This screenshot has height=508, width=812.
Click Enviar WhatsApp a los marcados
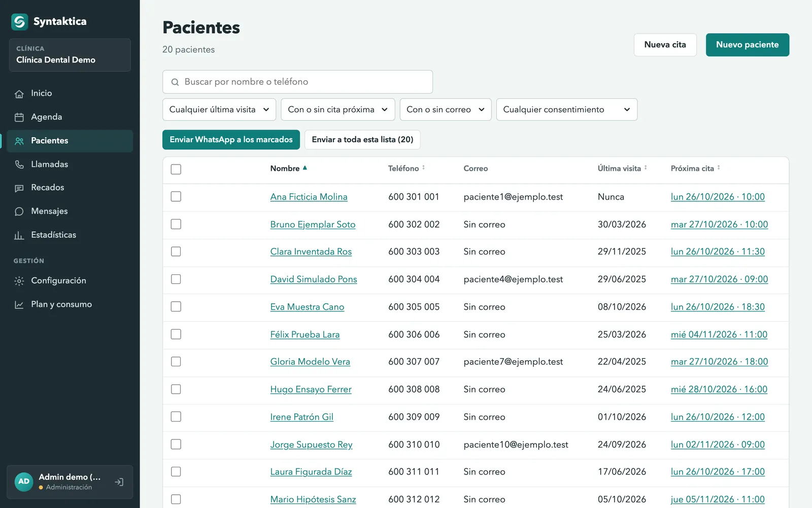point(231,140)
